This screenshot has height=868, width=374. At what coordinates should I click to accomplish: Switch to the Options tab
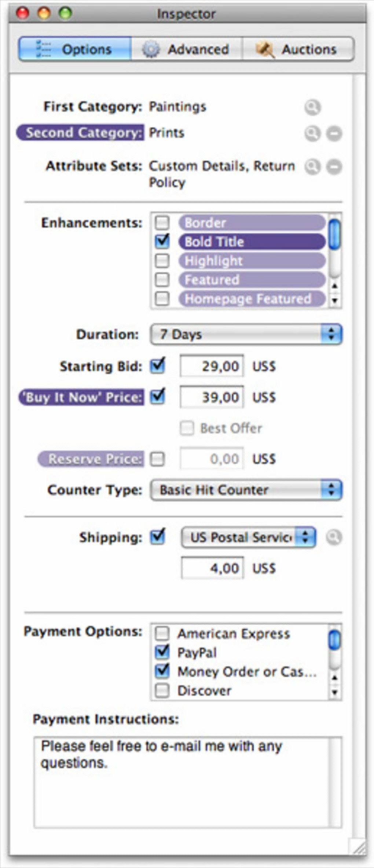(x=75, y=49)
